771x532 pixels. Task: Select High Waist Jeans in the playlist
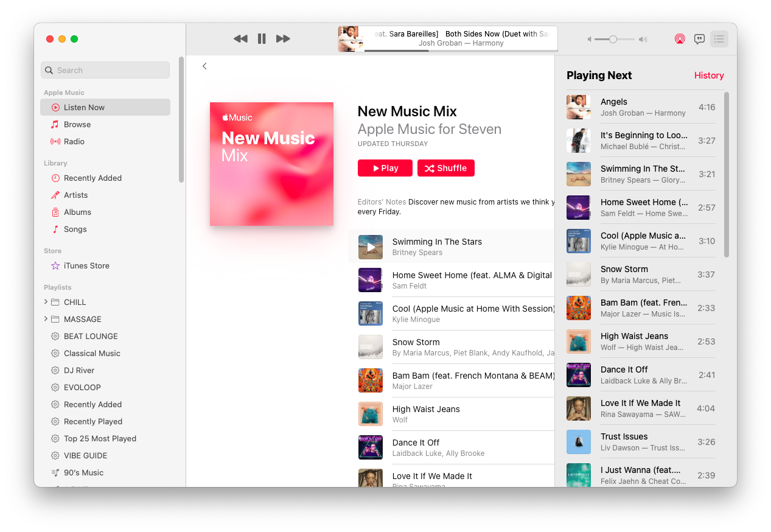[452, 414]
